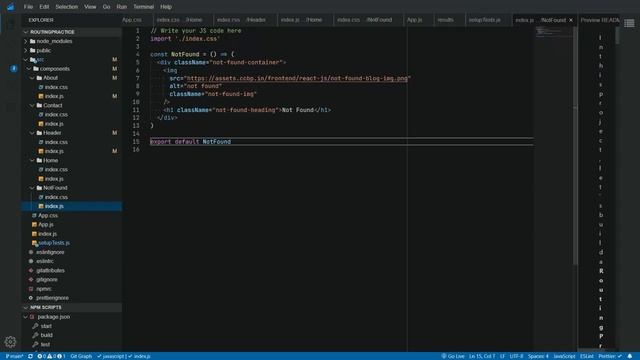Collapse the Home folder
Screen dimensions: 640x360
[33, 160]
